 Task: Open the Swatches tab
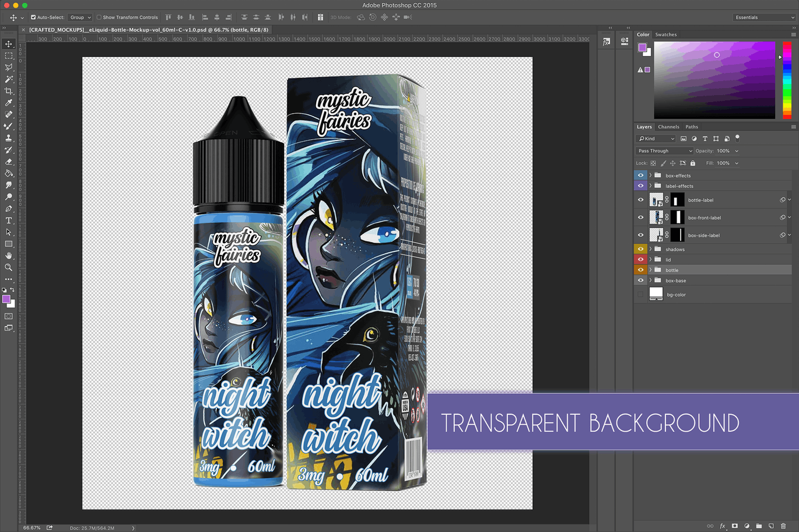click(666, 34)
